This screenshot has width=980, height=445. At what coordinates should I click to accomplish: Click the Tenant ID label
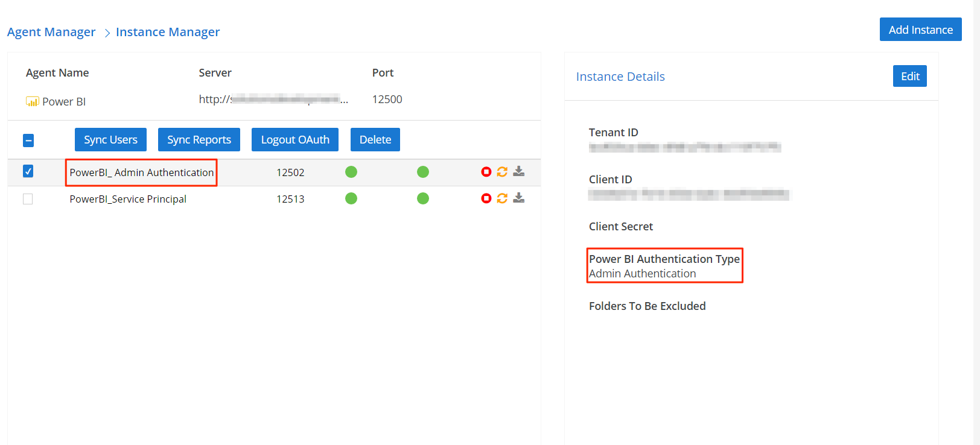click(x=614, y=133)
